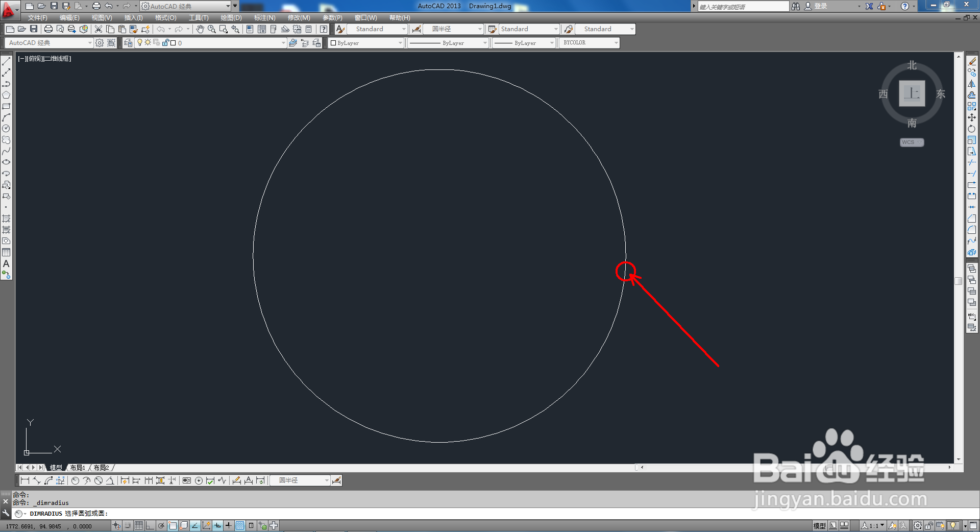Image resolution: width=980 pixels, height=532 pixels.
Task: Open the annotation scale 1:1 dropdown
Action: point(873,525)
